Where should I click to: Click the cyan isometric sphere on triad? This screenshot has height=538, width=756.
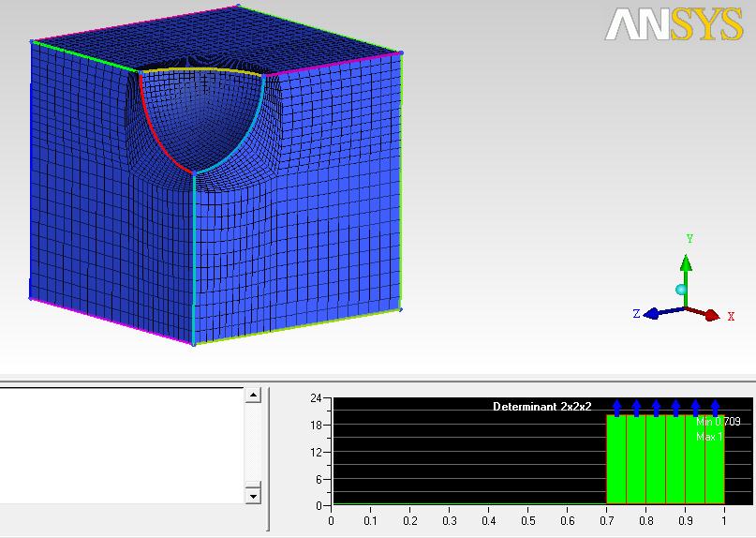[x=681, y=289]
